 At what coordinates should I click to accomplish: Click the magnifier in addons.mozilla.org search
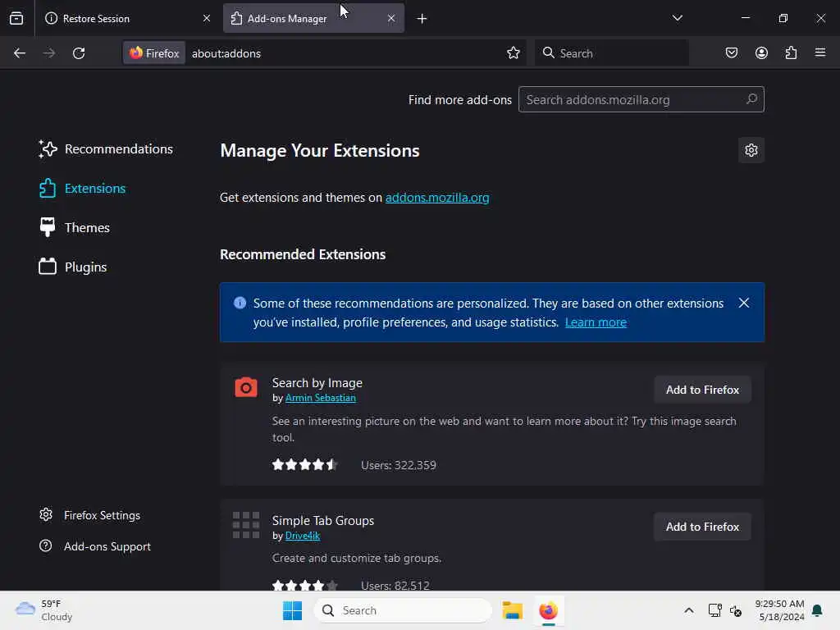[x=751, y=99]
